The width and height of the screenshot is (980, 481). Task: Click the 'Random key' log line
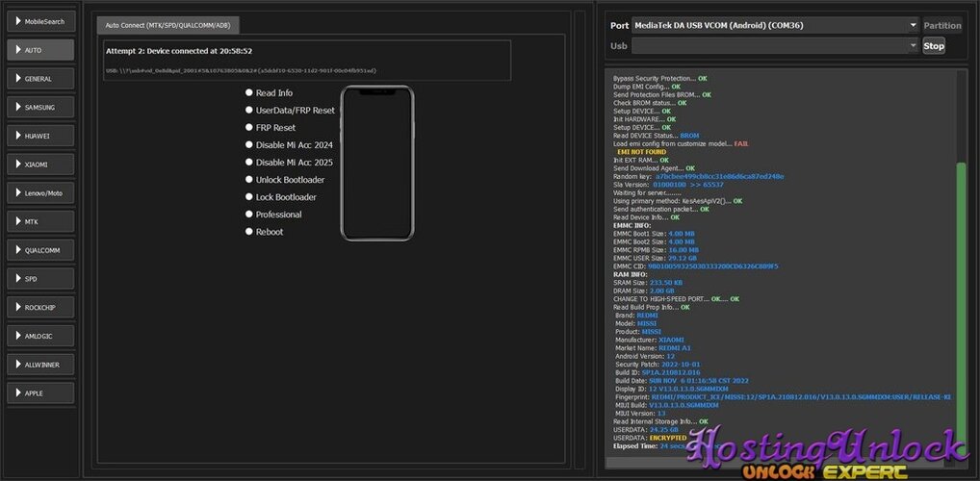pos(699,177)
